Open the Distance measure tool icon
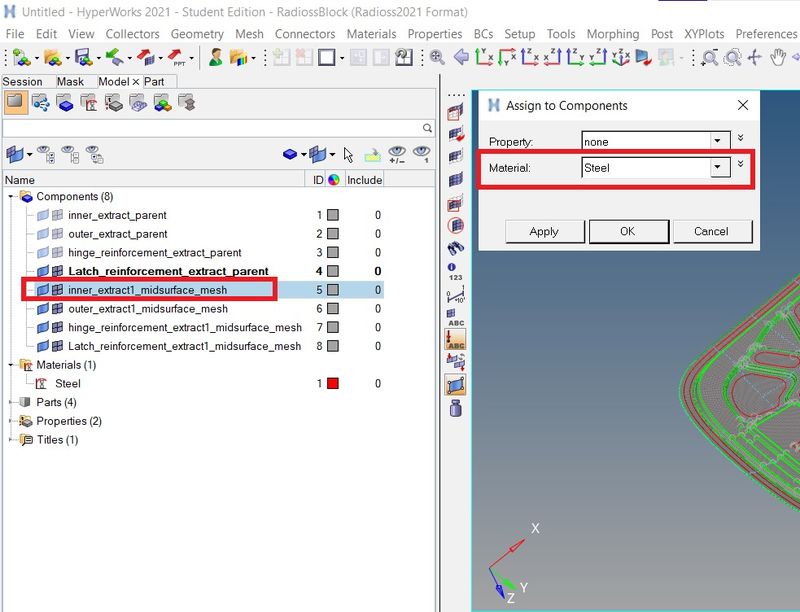 pos(455,295)
